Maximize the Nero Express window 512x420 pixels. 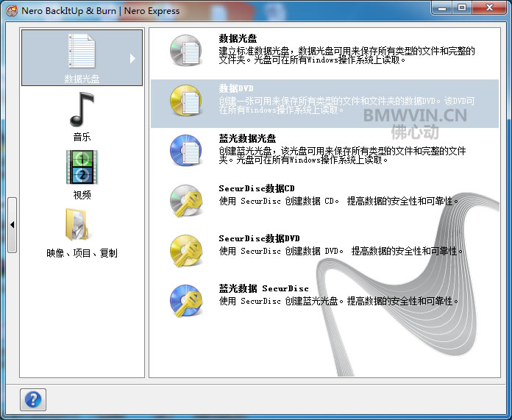click(462, 7)
